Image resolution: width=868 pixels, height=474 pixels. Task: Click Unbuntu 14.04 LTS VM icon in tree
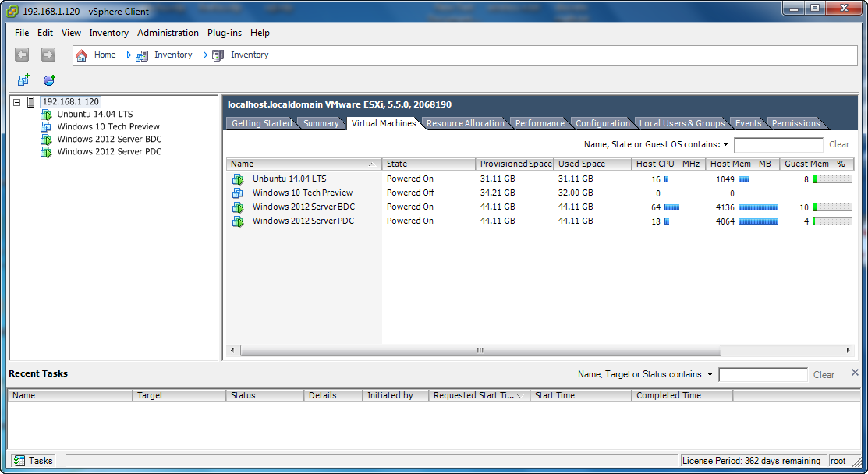point(46,115)
